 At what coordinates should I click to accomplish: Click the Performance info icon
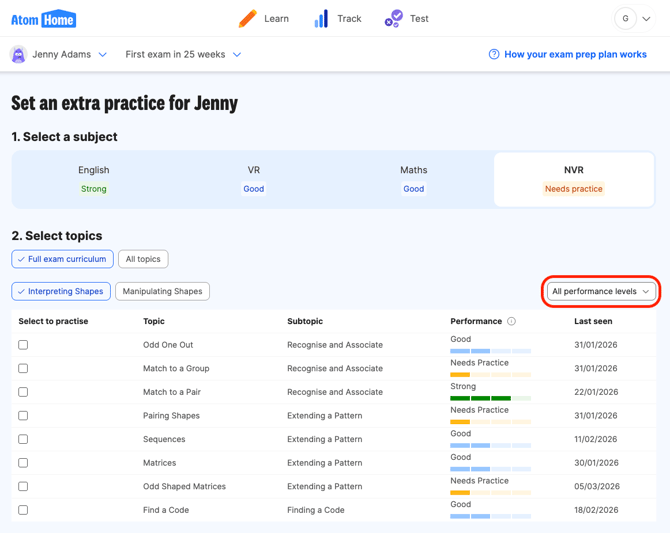tap(511, 322)
